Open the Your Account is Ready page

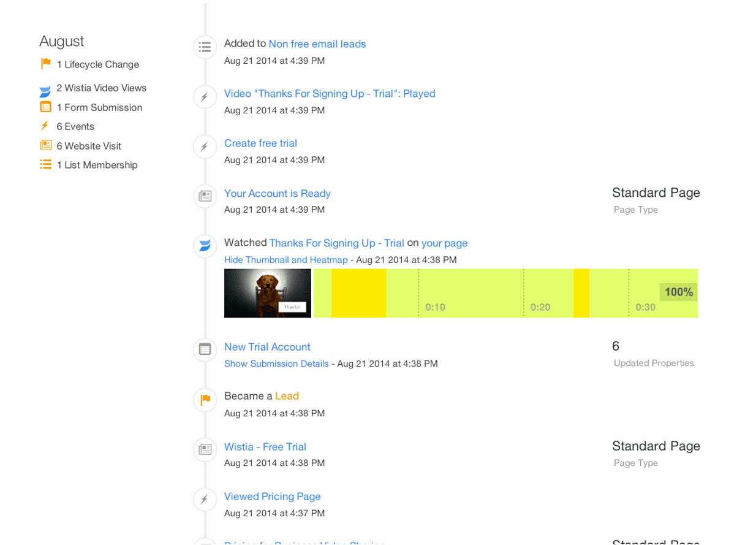click(x=277, y=194)
